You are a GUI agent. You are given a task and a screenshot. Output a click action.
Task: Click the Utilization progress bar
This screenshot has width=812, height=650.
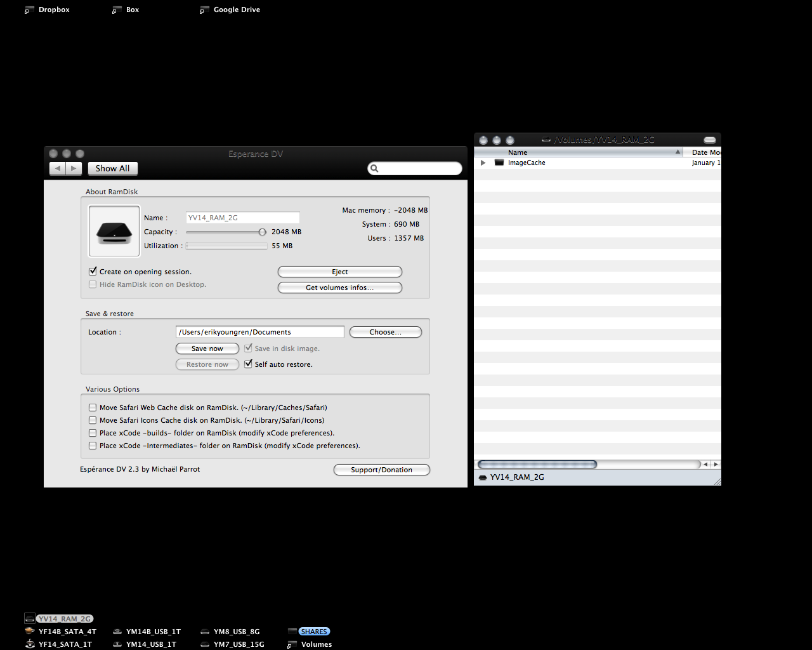[226, 246]
